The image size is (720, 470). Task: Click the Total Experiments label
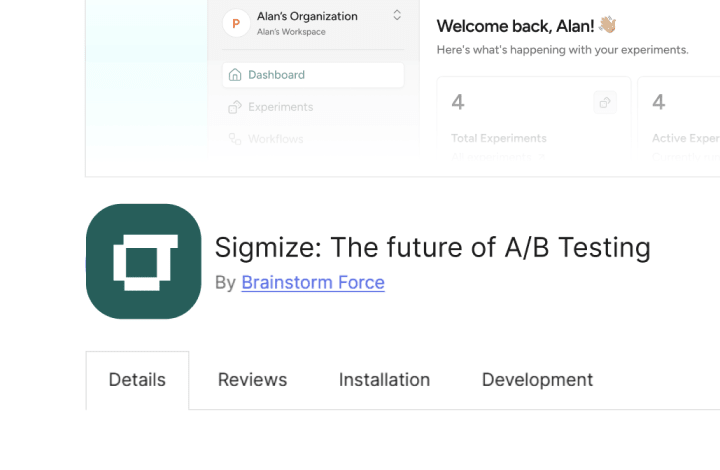[x=499, y=138]
